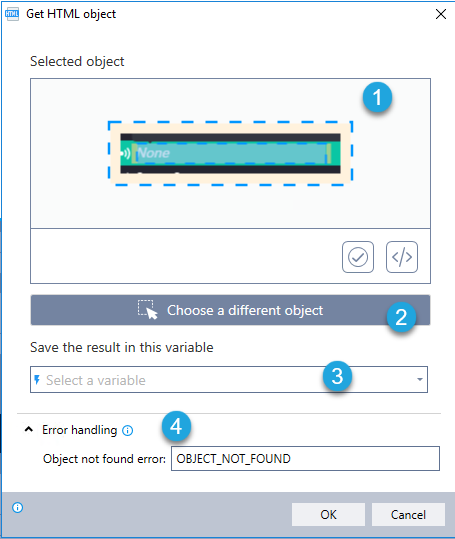
Task: Click the Cancel button
Action: (x=408, y=515)
